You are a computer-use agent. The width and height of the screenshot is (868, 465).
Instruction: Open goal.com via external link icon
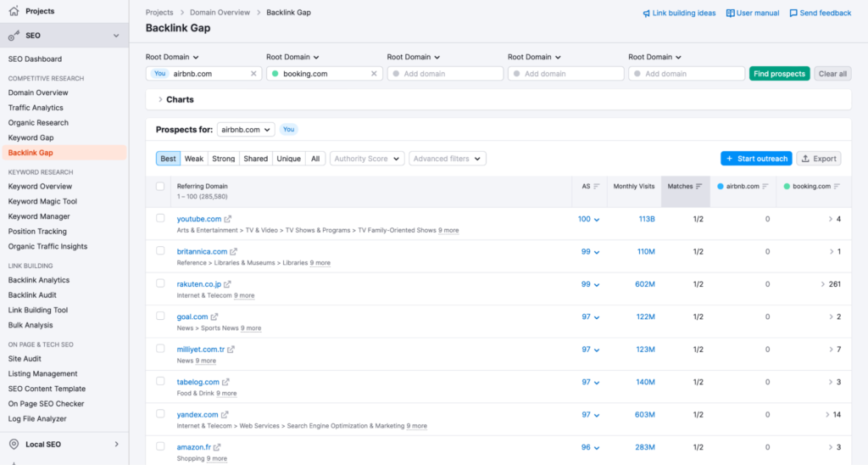(214, 317)
